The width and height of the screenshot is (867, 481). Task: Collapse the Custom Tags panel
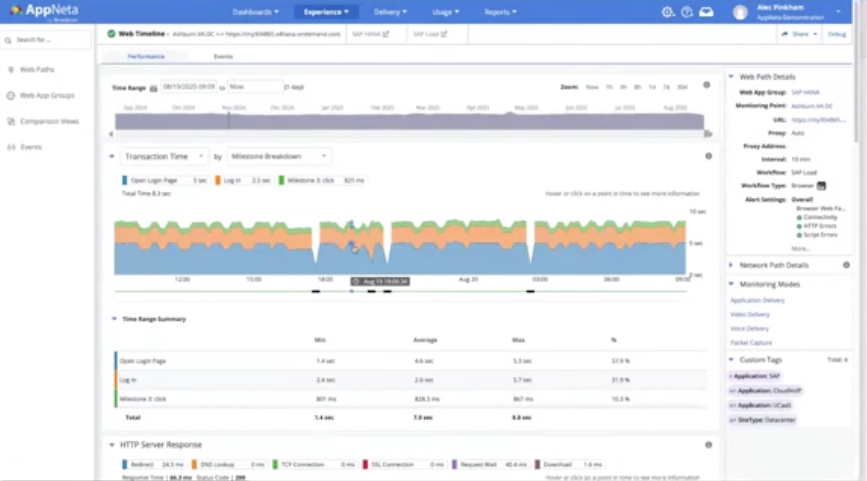tap(731, 360)
